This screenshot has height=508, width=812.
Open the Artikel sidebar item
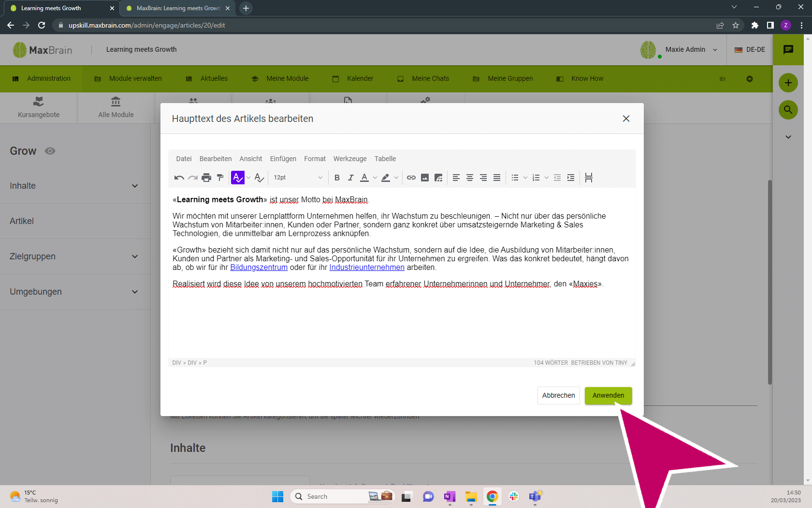coord(75,221)
